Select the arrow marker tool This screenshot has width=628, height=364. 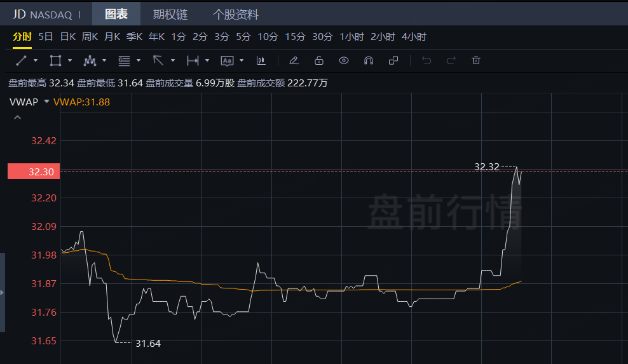point(158,60)
